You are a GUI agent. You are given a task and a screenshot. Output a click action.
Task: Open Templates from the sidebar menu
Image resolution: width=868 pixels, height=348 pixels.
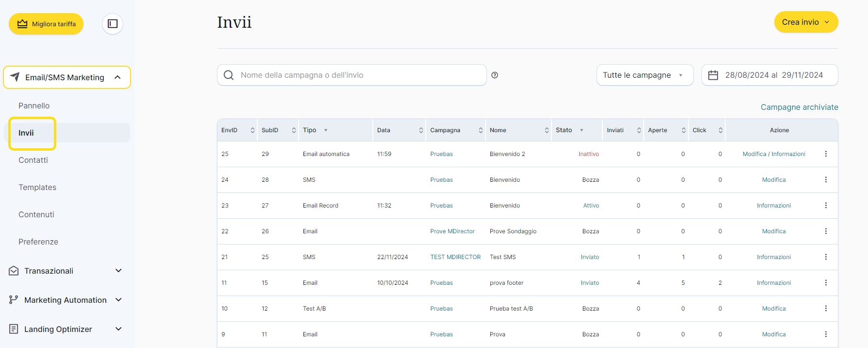coord(37,187)
